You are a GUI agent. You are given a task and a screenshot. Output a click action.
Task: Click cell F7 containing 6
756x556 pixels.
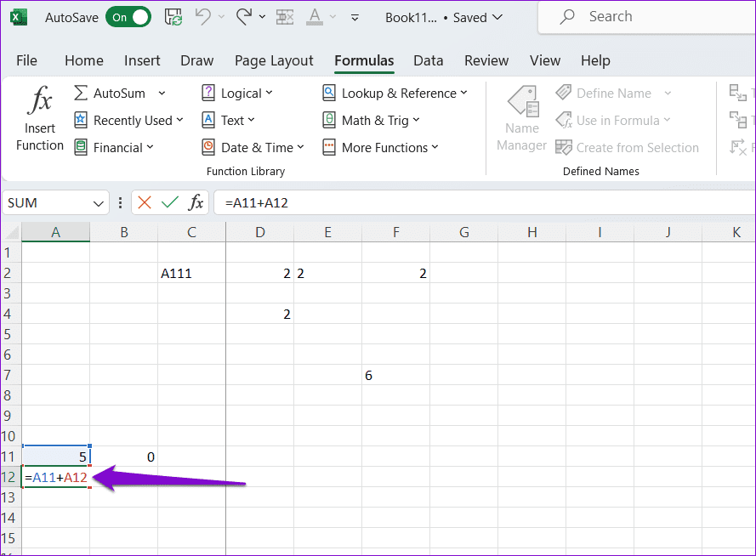click(395, 375)
